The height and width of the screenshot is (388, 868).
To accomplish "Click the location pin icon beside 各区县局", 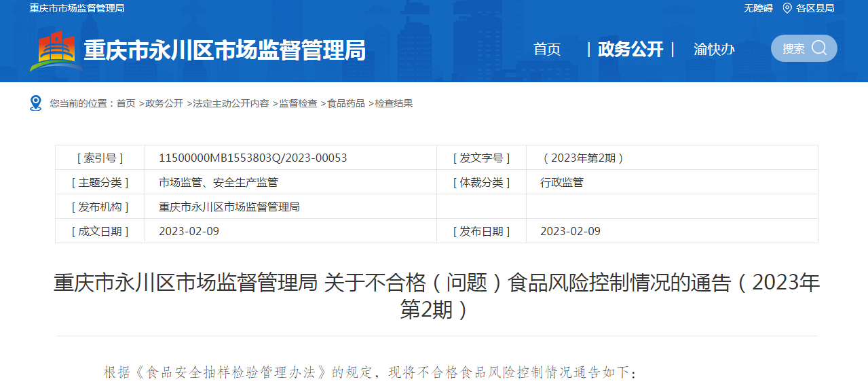I will 787,8.
